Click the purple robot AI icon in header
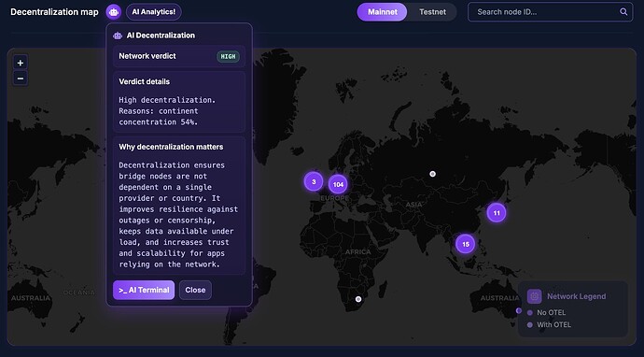The height and width of the screenshot is (357, 644). [113, 12]
